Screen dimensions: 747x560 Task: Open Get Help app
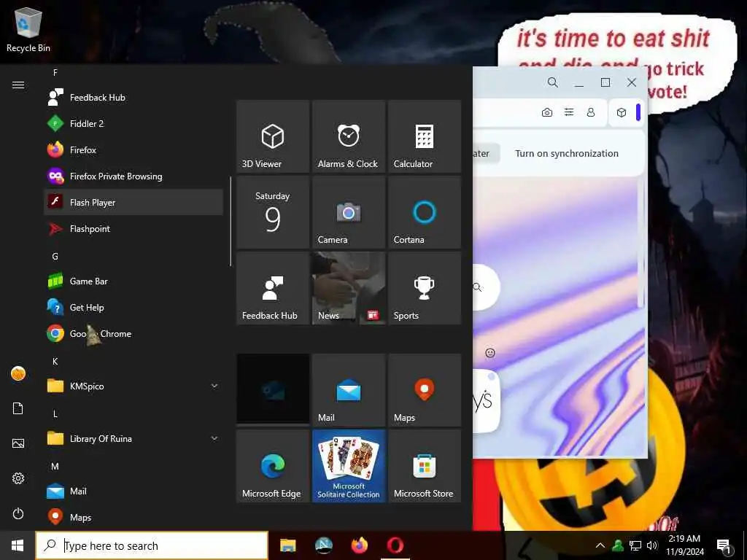tap(133, 308)
